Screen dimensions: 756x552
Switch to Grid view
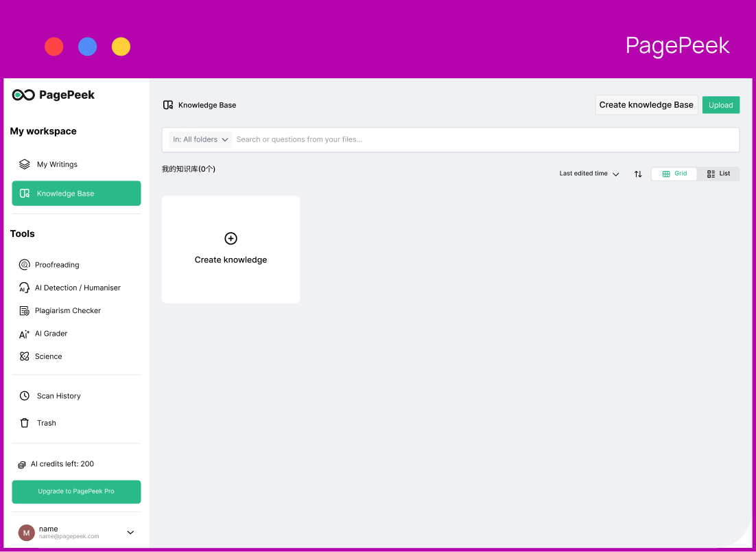[674, 174]
